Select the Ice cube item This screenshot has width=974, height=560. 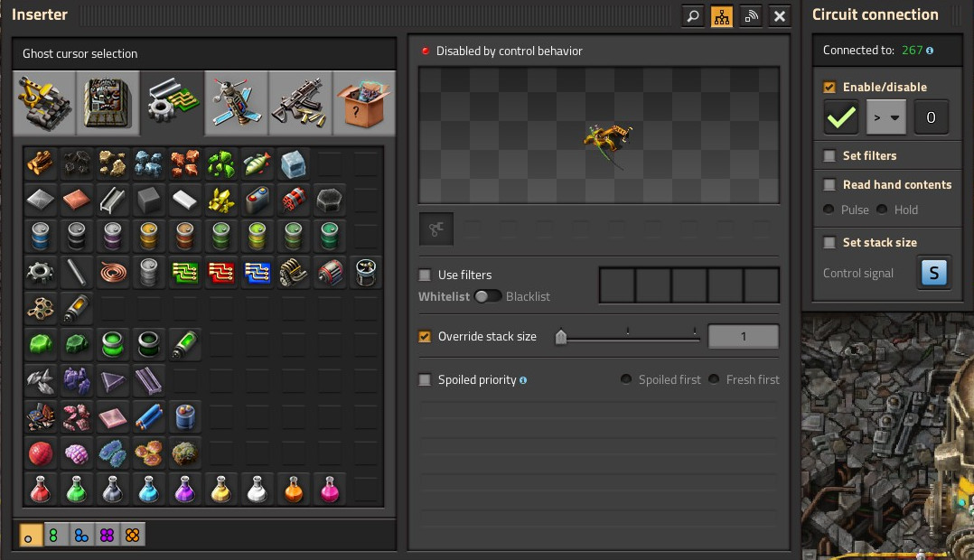point(293,163)
